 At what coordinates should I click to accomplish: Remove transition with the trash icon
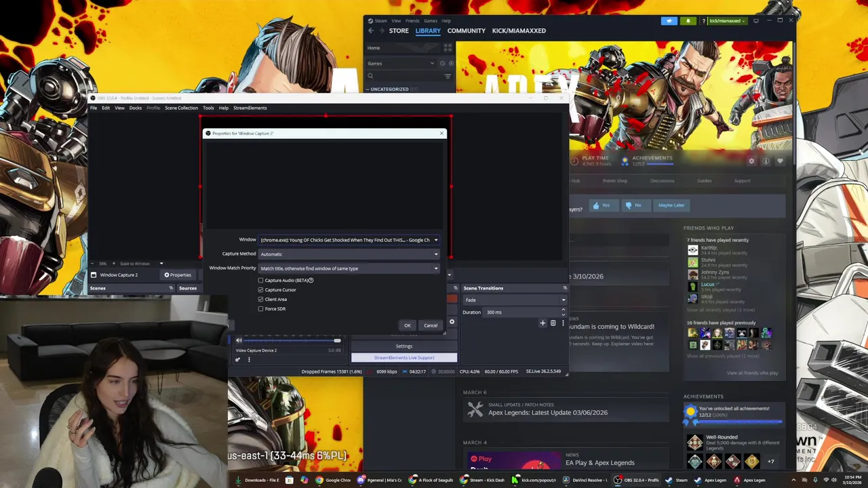click(x=553, y=323)
